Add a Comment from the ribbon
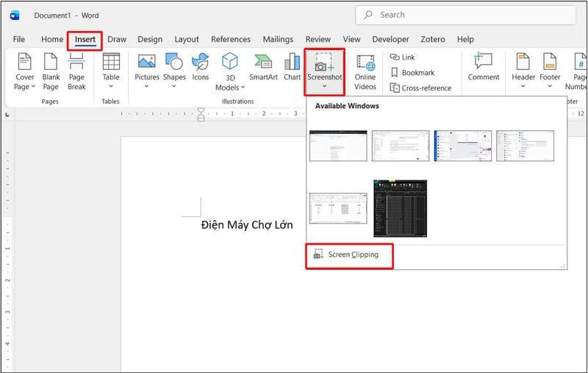 coord(483,68)
